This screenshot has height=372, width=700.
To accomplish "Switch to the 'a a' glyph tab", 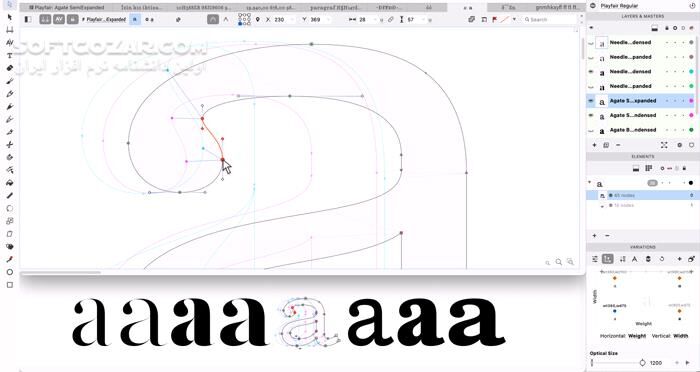I will [x=467, y=8].
